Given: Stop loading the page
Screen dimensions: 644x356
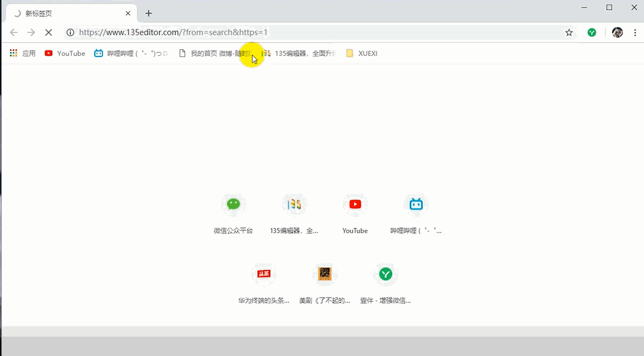Looking at the screenshot, I should (x=49, y=32).
